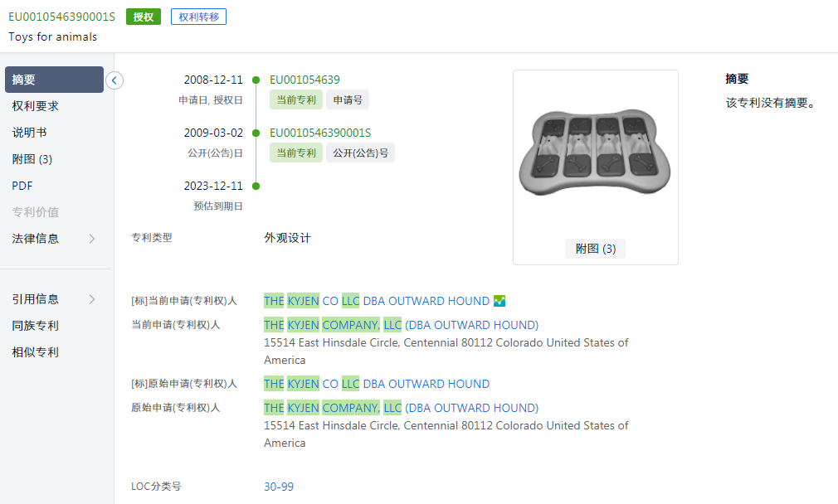Click timeline dot for 2023-12-11

(256, 187)
